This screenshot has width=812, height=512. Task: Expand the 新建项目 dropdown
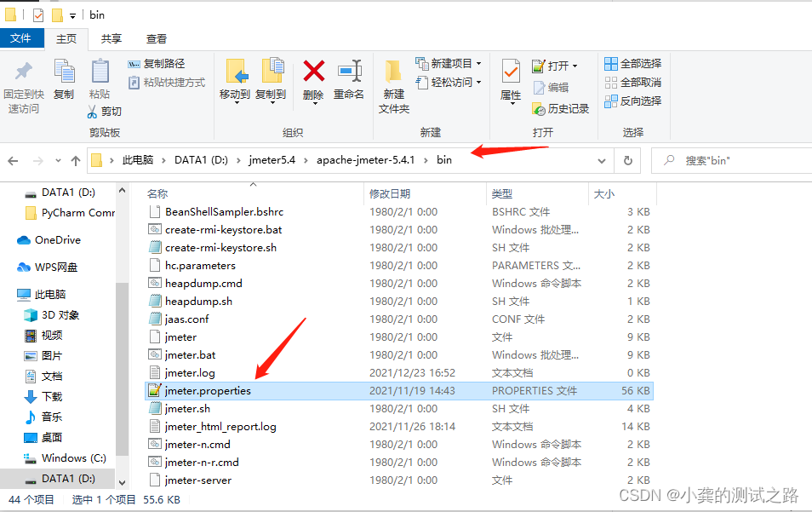478,63
